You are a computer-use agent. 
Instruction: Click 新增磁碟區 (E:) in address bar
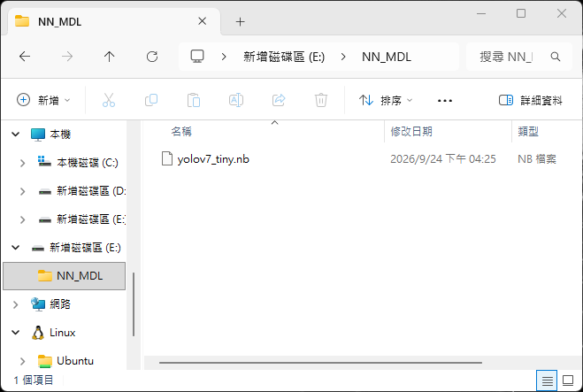coord(284,57)
